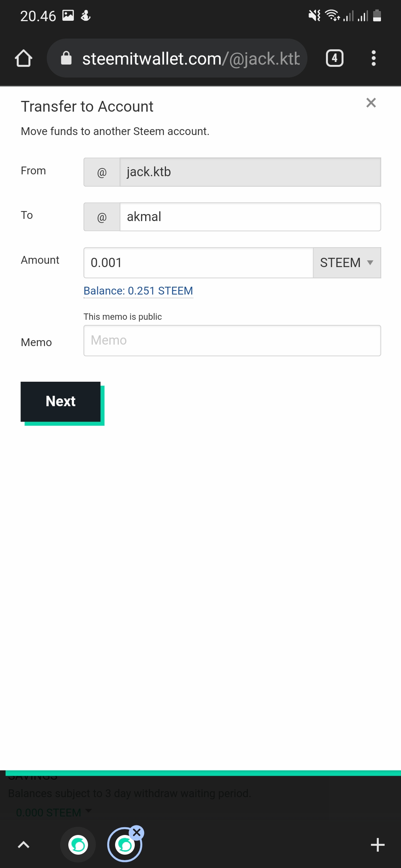Tap the muted sound icon in status bar
This screenshot has width=401, height=868.
pyautogui.click(x=314, y=16)
